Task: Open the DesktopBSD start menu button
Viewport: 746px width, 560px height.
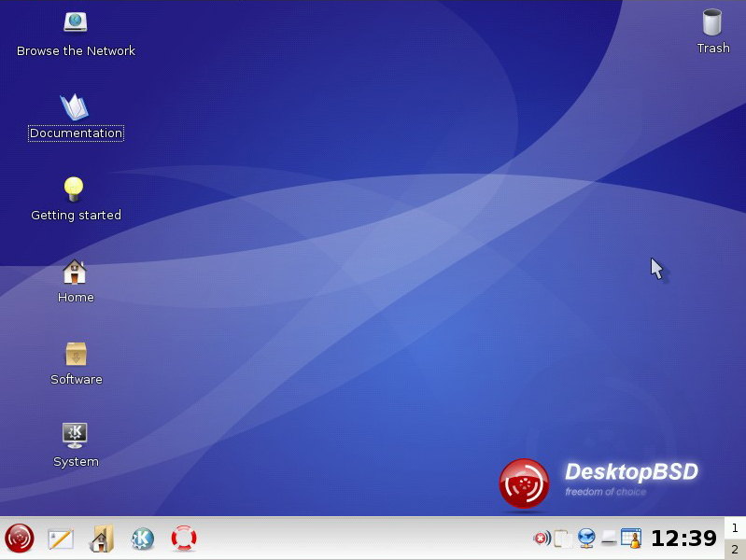Action: [20, 539]
